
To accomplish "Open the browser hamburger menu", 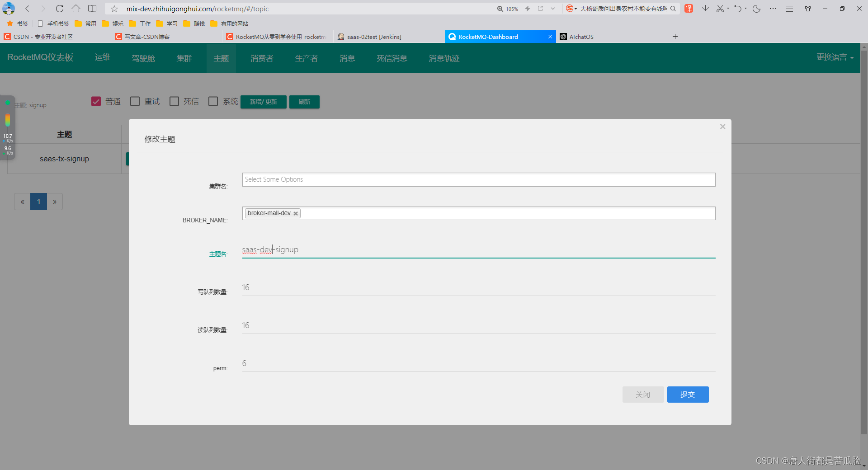I will click(x=789, y=9).
